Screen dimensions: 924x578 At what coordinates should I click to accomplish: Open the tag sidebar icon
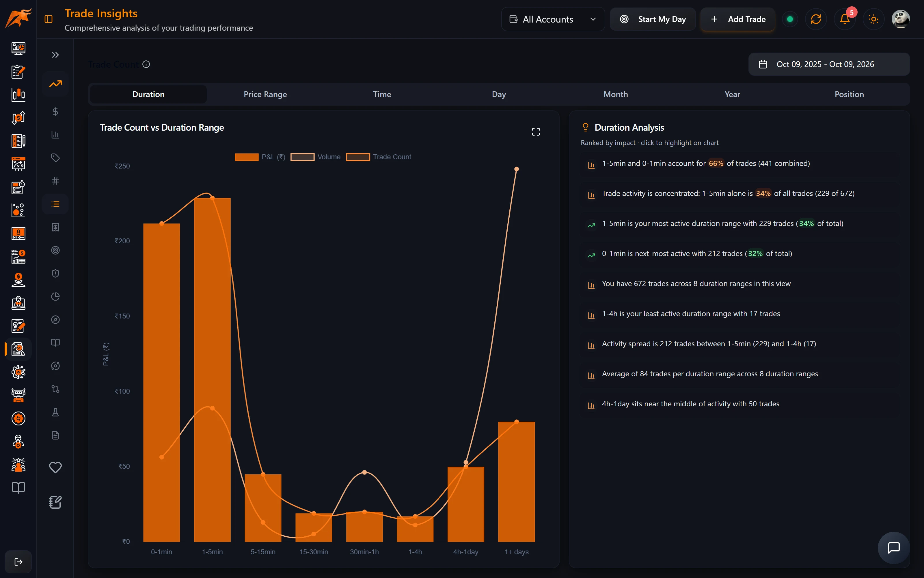(x=55, y=158)
